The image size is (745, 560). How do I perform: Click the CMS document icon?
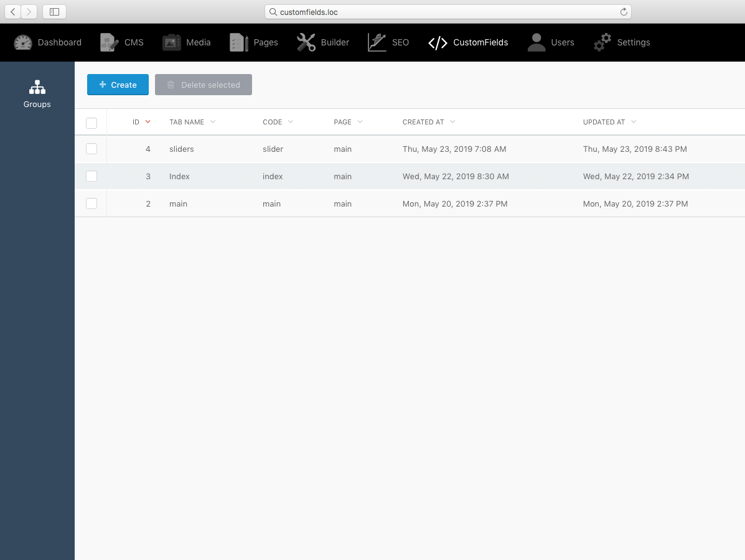click(x=109, y=42)
